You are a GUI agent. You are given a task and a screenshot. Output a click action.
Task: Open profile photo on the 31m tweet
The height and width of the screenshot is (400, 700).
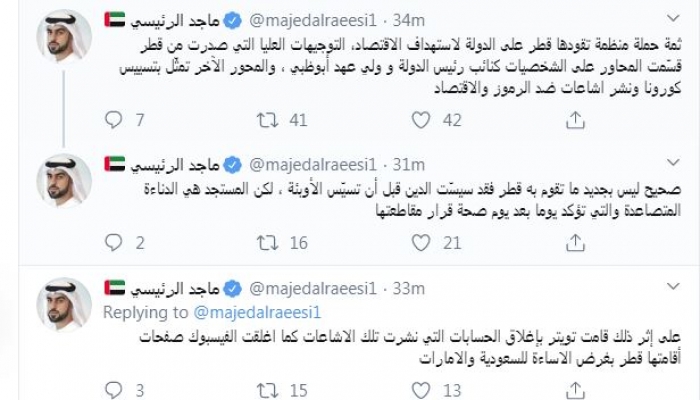[x=65, y=181]
